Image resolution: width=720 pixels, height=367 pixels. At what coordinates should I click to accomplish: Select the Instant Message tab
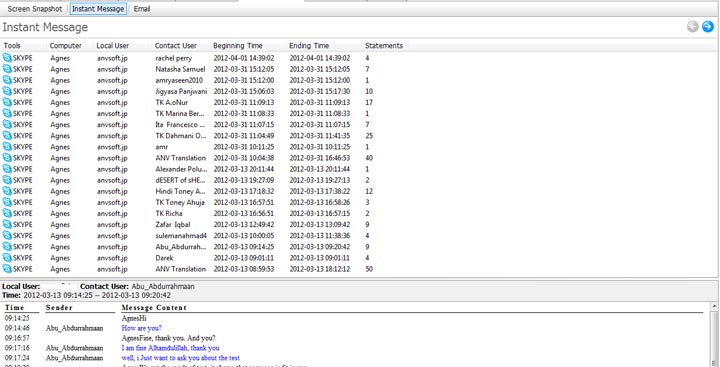click(98, 9)
